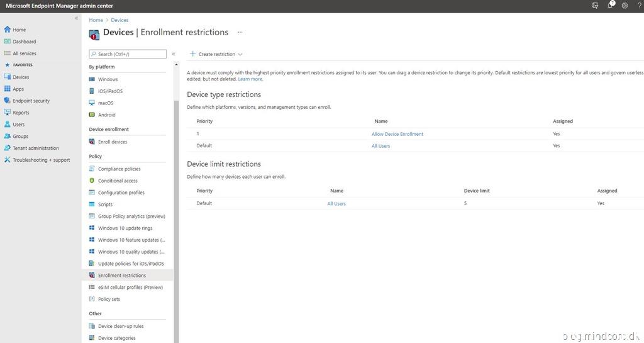This screenshot has width=644, height=343.
Task: Click the Conditional access shield icon
Action: (92, 181)
